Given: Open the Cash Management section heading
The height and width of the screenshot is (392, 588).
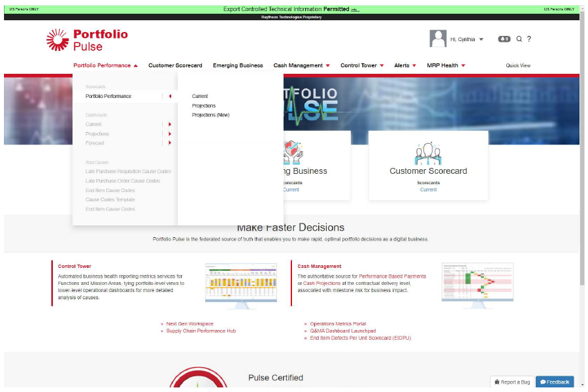Looking at the screenshot, I should [x=319, y=267].
